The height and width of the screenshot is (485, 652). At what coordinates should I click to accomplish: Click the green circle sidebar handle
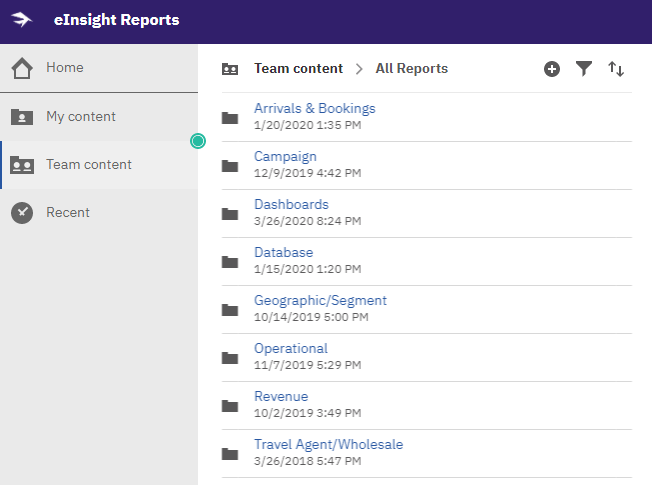[x=198, y=141]
